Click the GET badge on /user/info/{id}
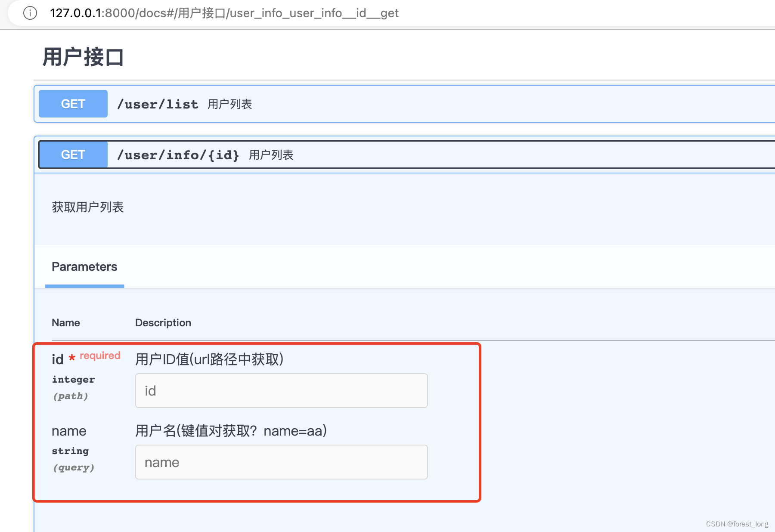The height and width of the screenshot is (532, 775). (x=72, y=155)
